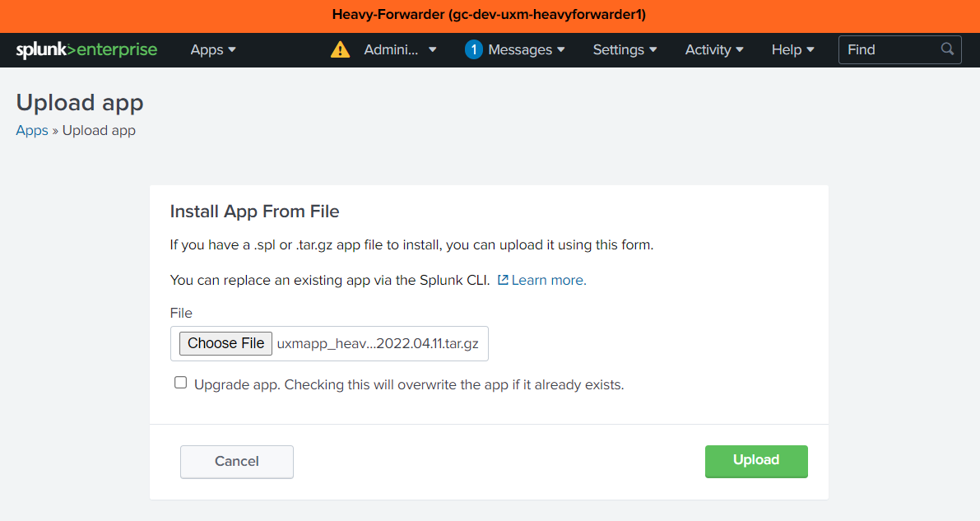Go to Apps via breadcrumb link
This screenshot has width=980, height=521.
tap(32, 130)
